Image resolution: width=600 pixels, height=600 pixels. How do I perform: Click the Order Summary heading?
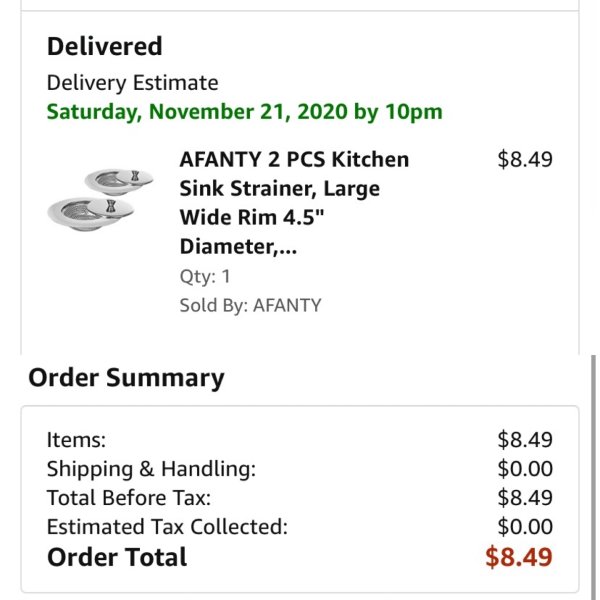click(126, 378)
